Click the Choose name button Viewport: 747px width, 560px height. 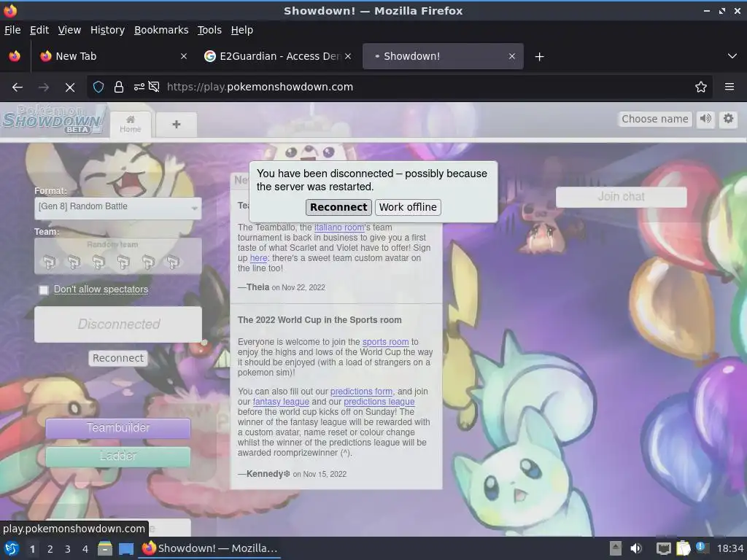[654, 119]
